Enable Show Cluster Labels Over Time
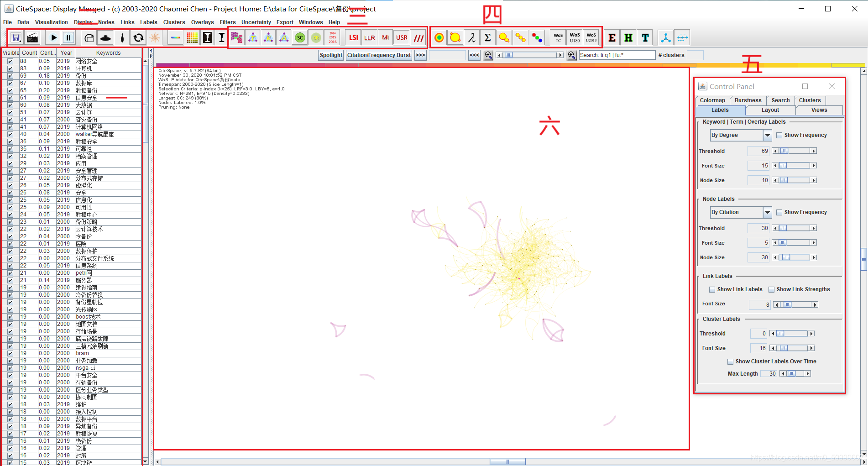 [730, 361]
